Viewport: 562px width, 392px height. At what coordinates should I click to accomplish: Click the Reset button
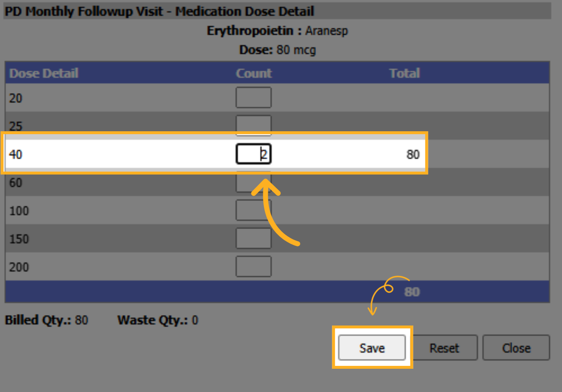tap(444, 348)
